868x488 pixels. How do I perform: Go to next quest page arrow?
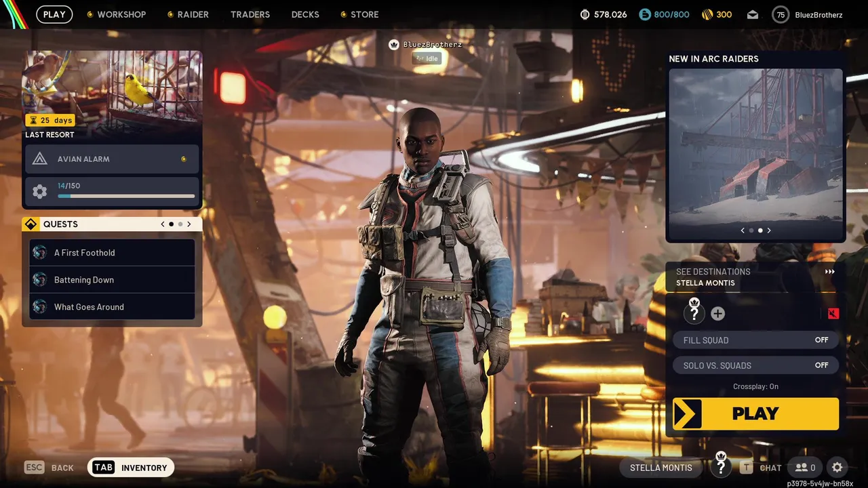189,224
